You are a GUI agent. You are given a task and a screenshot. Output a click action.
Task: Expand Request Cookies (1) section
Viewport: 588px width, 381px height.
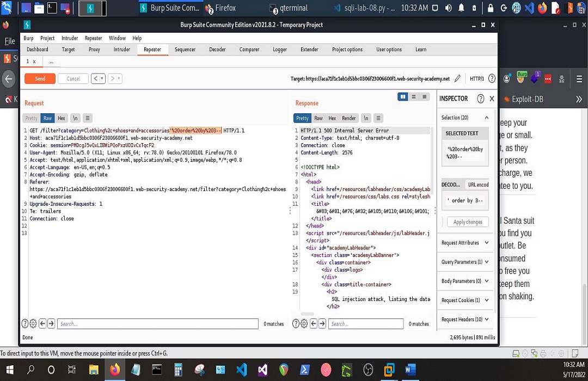(x=465, y=300)
